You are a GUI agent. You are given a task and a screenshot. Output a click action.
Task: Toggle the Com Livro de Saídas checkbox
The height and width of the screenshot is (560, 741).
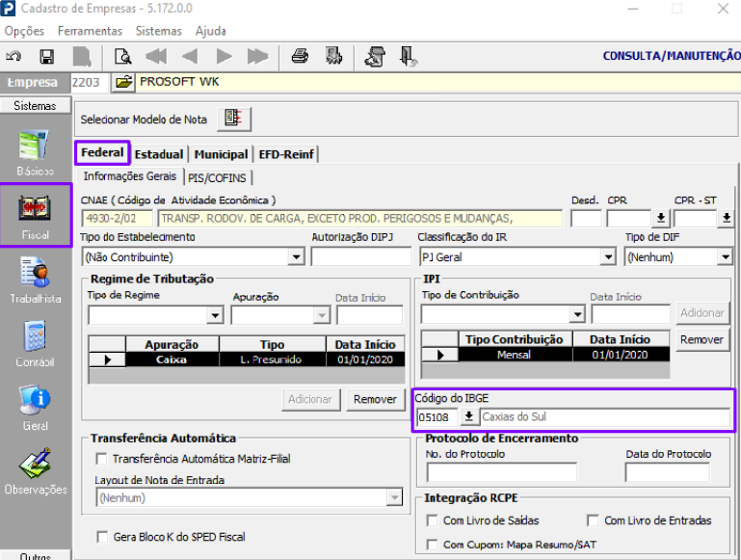(x=433, y=520)
